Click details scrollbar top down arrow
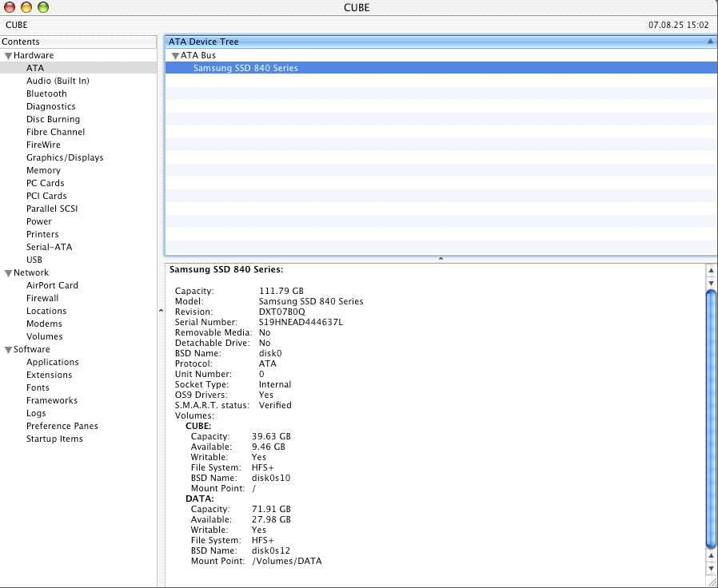Screen dimensions: 718x588 coord(711,283)
